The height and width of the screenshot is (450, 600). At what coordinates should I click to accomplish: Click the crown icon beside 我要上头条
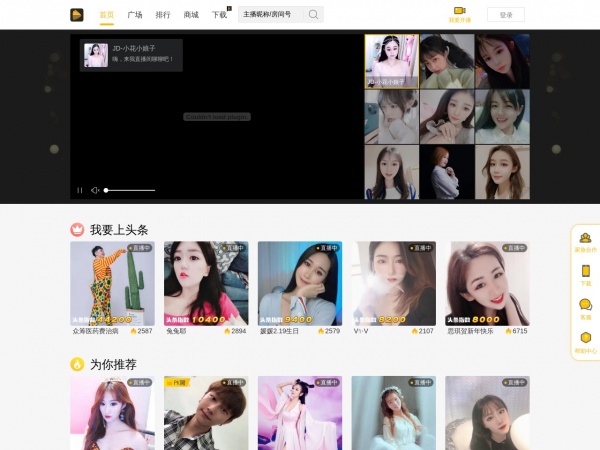pos(77,230)
